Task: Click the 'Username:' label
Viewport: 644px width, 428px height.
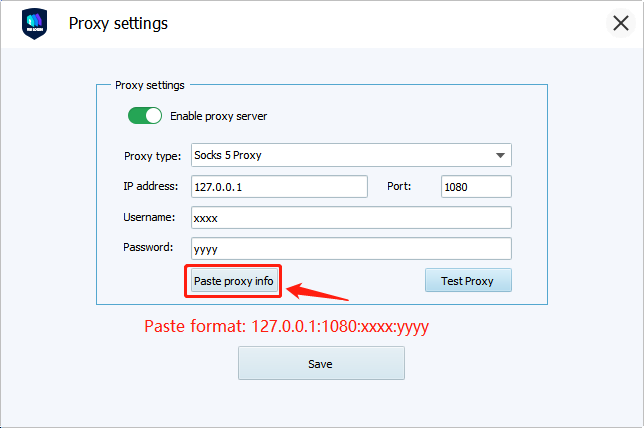Action: pyautogui.click(x=150, y=217)
